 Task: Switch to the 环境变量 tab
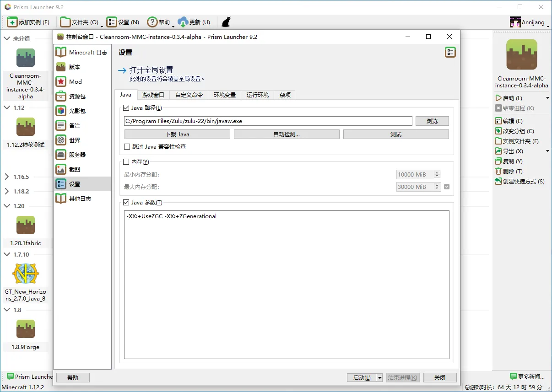pos(225,95)
